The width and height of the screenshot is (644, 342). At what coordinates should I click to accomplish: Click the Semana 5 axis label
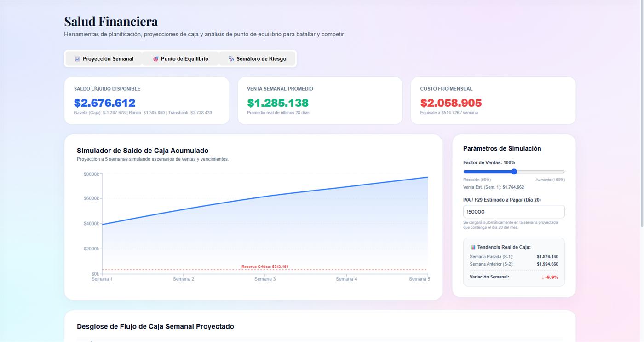click(x=419, y=279)
